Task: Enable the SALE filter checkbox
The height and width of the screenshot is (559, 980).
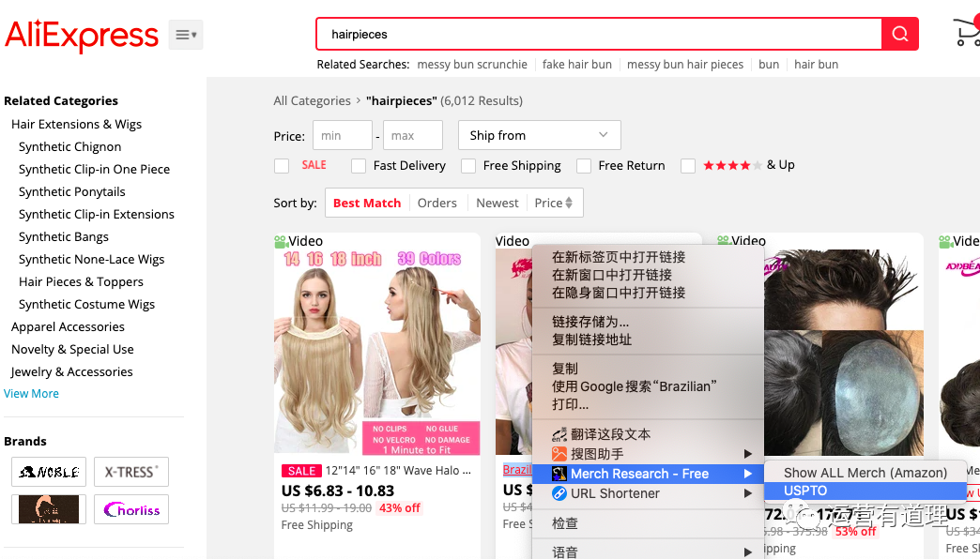Action: [x=282, y=166]
